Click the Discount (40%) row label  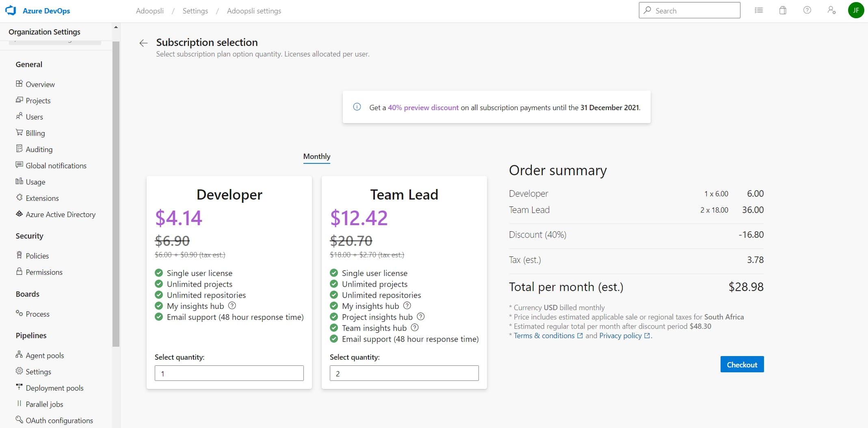point(537,235)
